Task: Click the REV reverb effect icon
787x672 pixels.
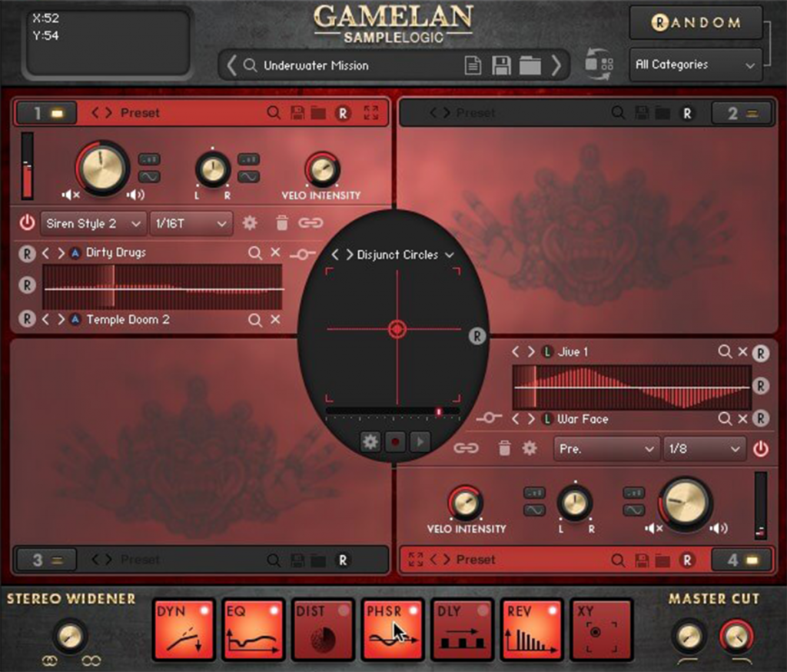Action: point(532,630)
